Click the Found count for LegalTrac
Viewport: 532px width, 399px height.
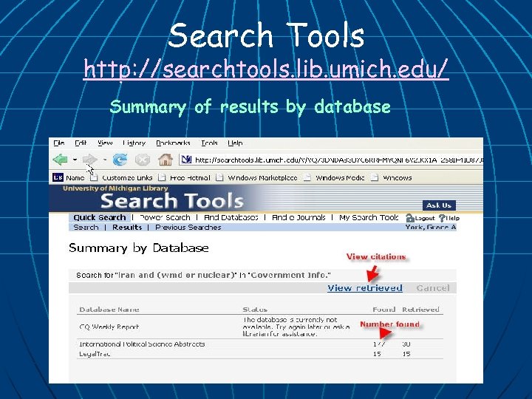pyautogui.click(x=377, y=354)
